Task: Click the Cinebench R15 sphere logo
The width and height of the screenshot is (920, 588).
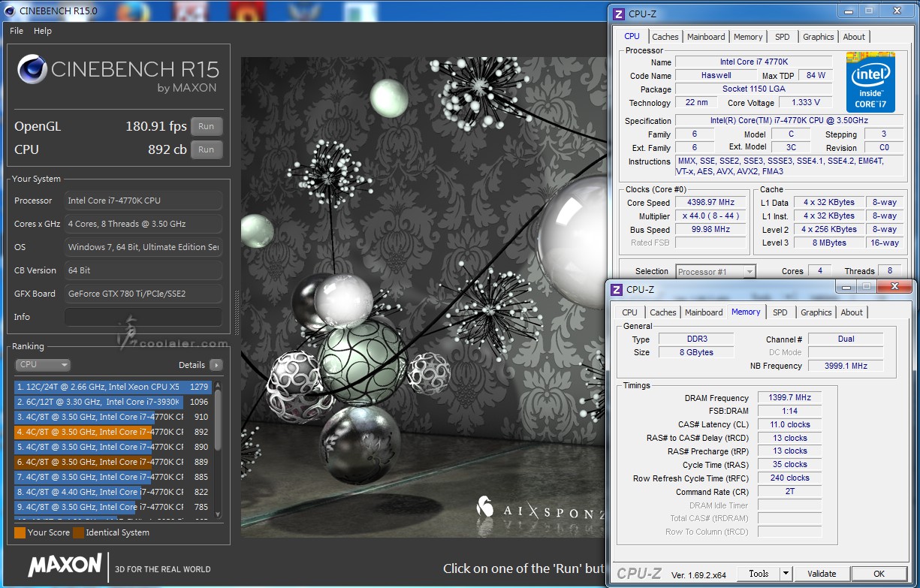Action: pyautogui.click(x=32, y=71)
